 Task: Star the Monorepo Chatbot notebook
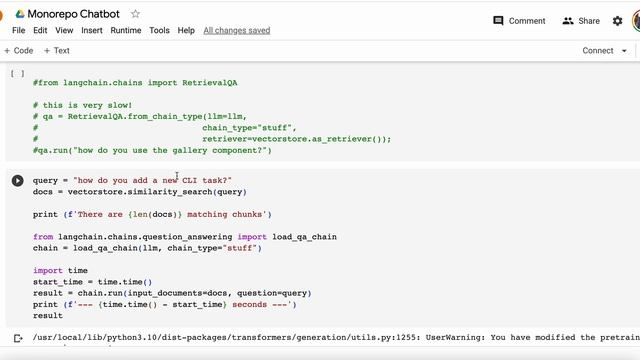coord(135,14)
